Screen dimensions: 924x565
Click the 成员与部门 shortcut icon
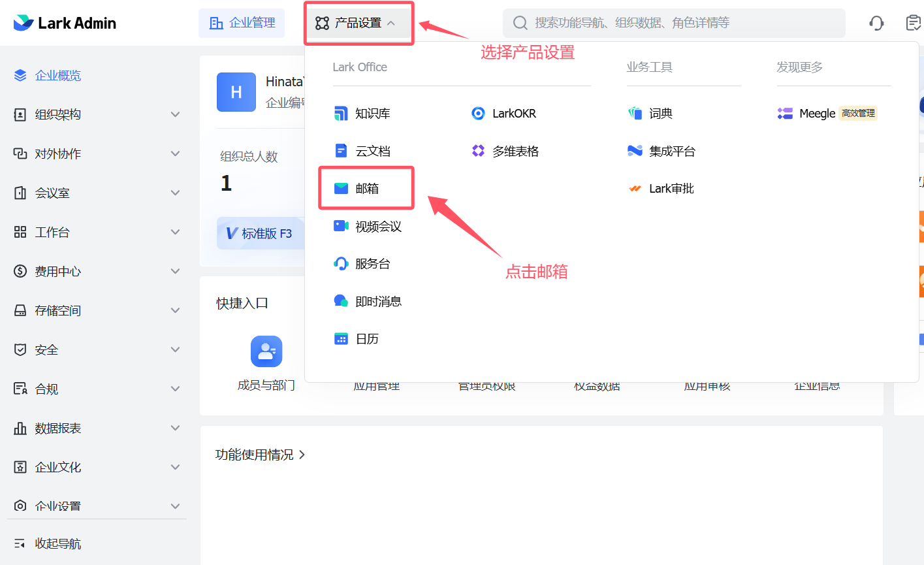click(x=266, y=351)
